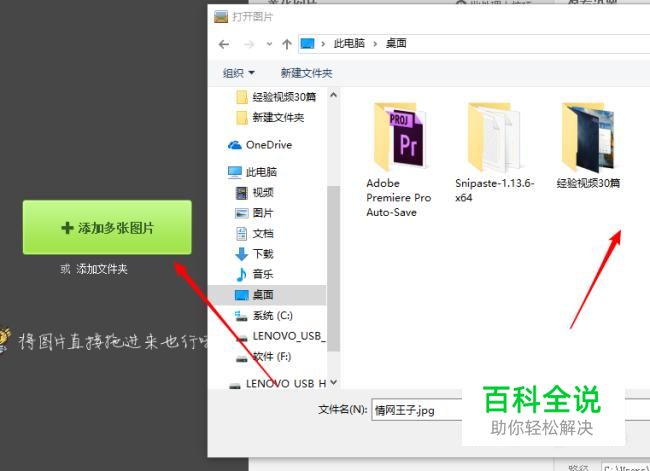The height and width of the screenshot is (471, 650).
Task: Click the 桌面 blue desktop icon
Action: 241,295
